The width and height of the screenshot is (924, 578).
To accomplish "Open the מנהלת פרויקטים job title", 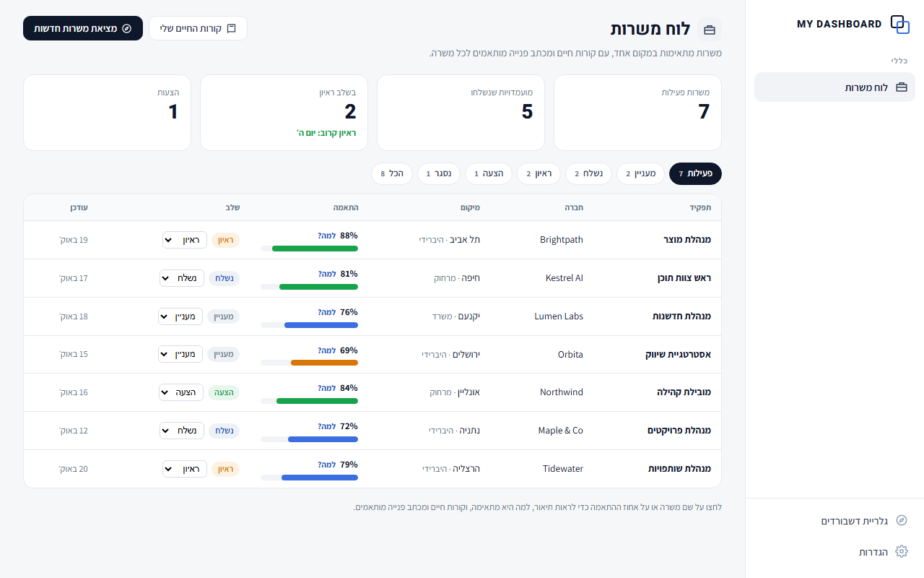I will 679,431.
